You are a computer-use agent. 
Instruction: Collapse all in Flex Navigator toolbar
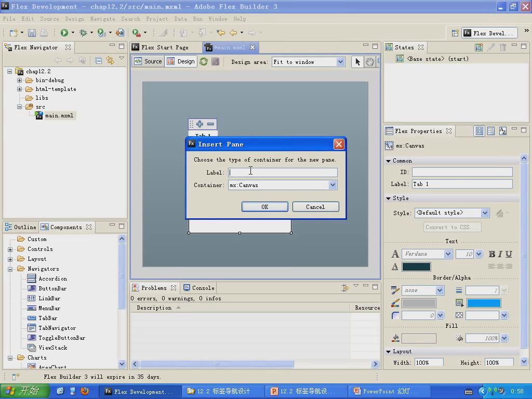coord(99,60)
